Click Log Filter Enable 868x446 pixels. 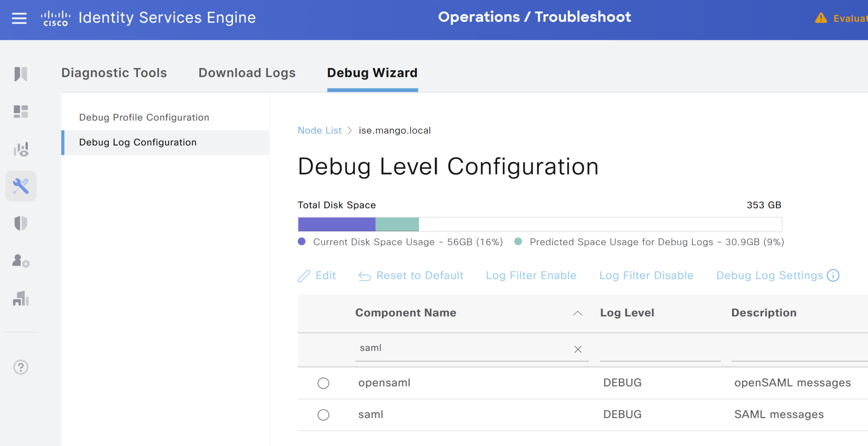[x=531, y=276]
